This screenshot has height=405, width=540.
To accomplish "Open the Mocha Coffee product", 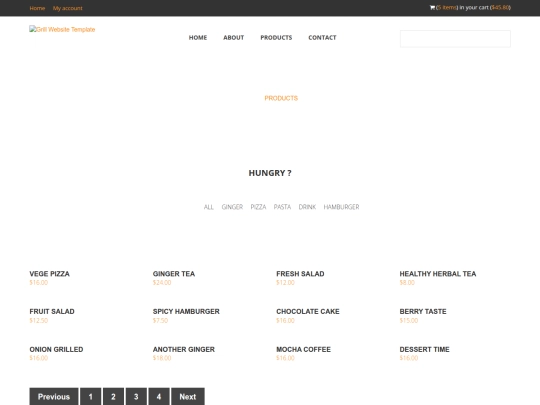I will click(303, 349).
